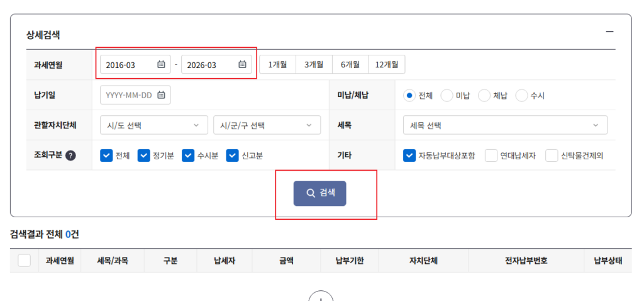Click the 과세연월 column header
The width and height of the screenshot is (644, 301).
[x=60, y=260]
